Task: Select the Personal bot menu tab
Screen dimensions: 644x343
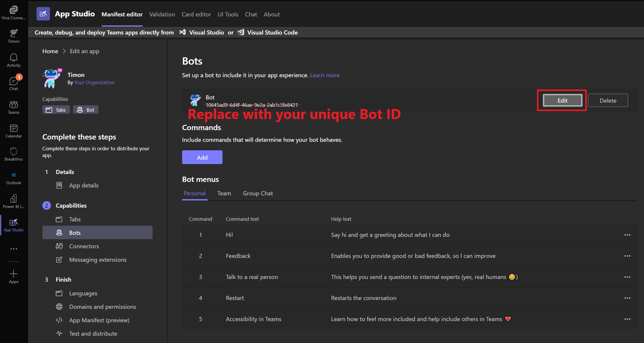Action: point(195,193)
